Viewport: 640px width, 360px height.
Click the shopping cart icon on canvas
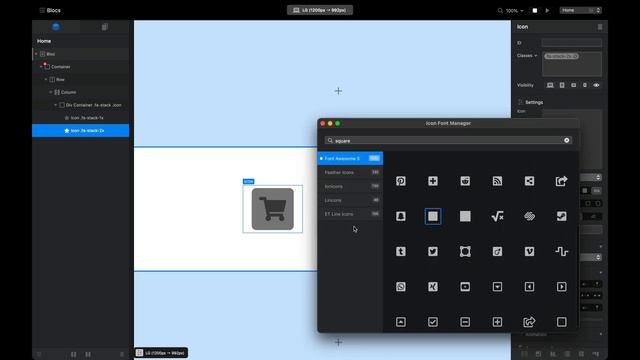pos(272,209)
